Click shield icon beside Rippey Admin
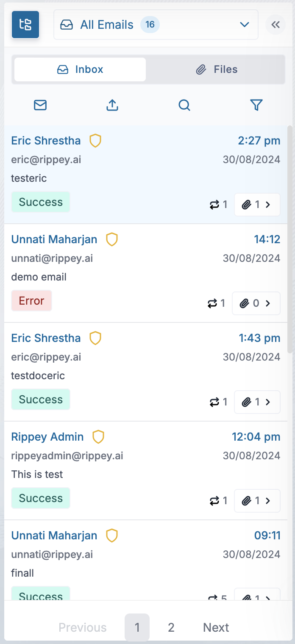This screenshot has width=295, height=644. (x=98, y=437)
